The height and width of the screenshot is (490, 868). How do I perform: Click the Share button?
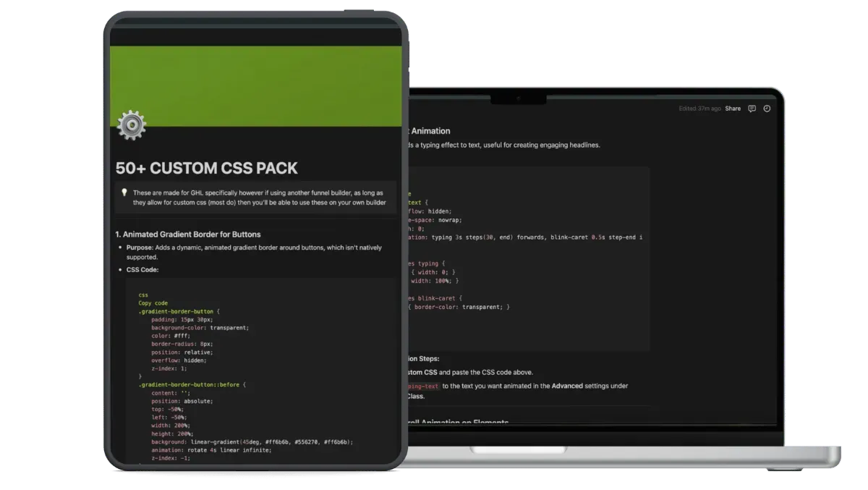click(733, 109)
